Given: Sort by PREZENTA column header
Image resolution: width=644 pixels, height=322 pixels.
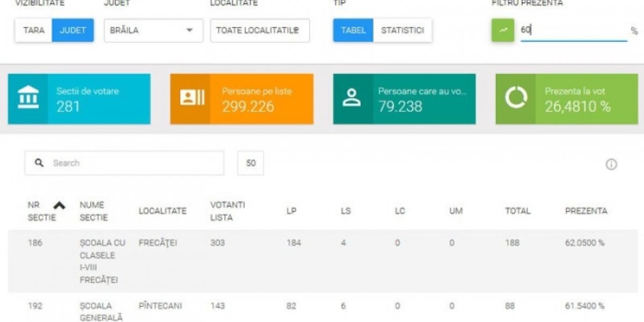Looking at the screenshot, I should (x=586, y=211).
